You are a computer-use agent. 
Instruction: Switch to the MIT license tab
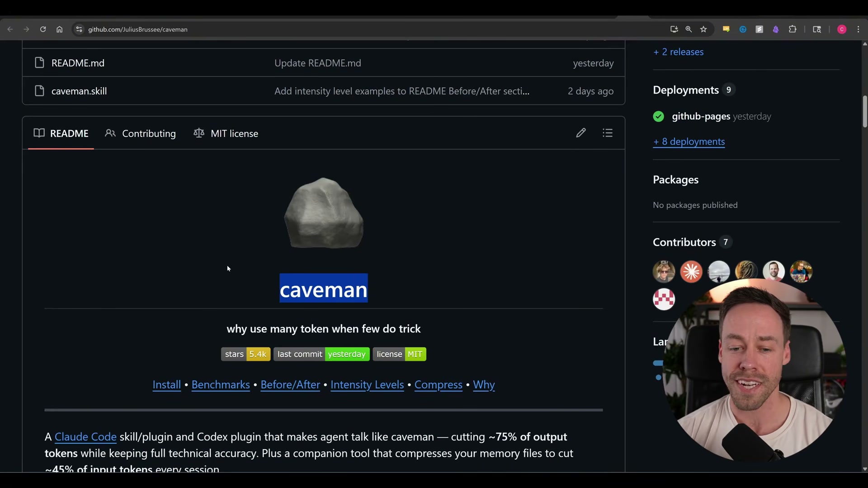(226, 133)
